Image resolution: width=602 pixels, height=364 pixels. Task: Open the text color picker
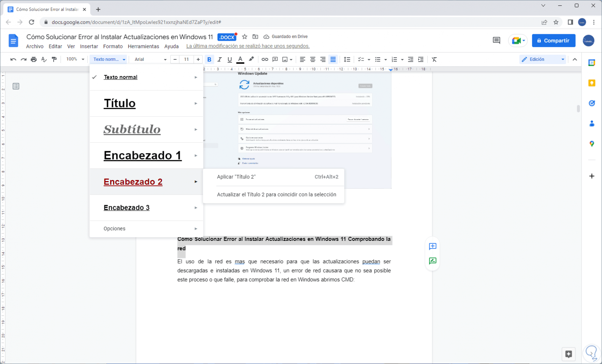(240, 59)
